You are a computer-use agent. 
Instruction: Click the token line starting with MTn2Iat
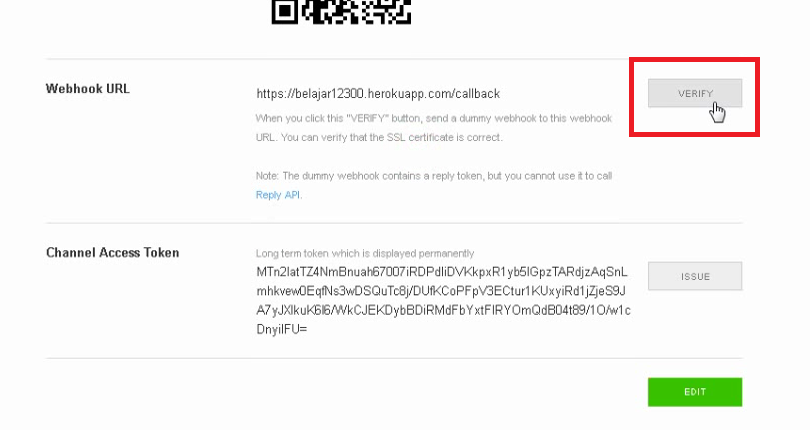[442, 272]
